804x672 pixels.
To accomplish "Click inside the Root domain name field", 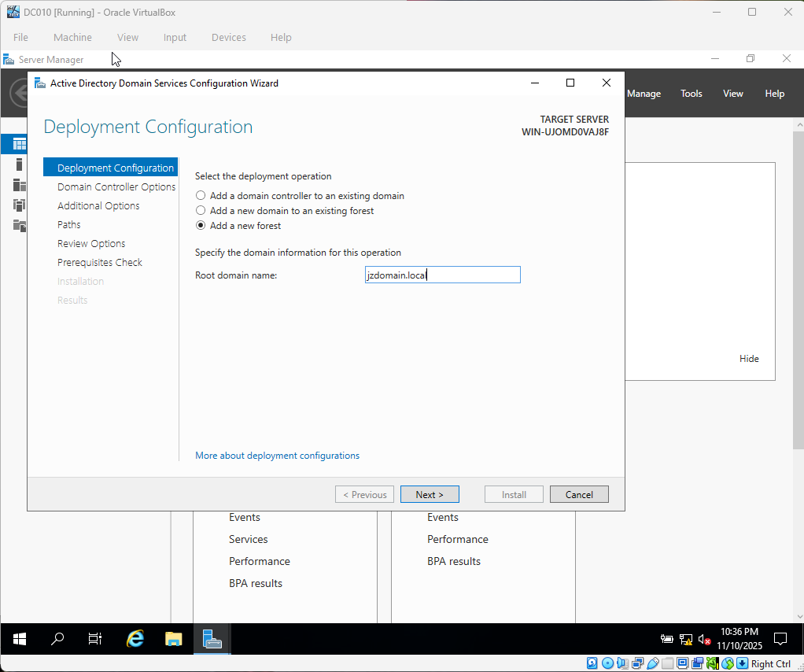I will [x=442, y=275].
